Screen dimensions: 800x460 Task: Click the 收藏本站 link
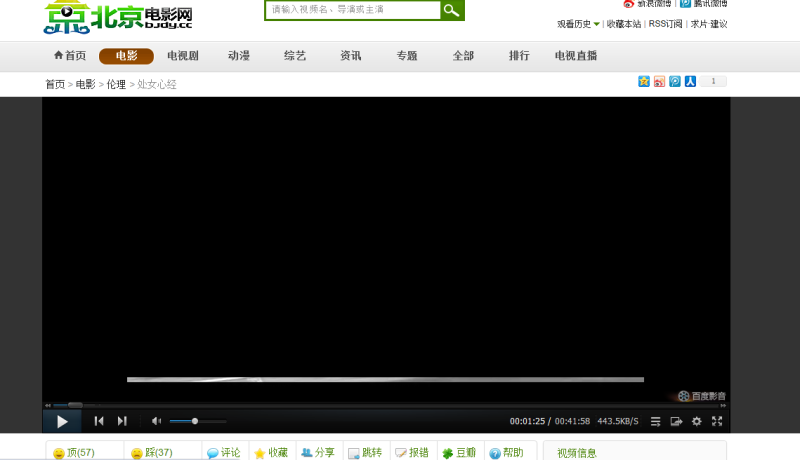click(x=624, y=24)
